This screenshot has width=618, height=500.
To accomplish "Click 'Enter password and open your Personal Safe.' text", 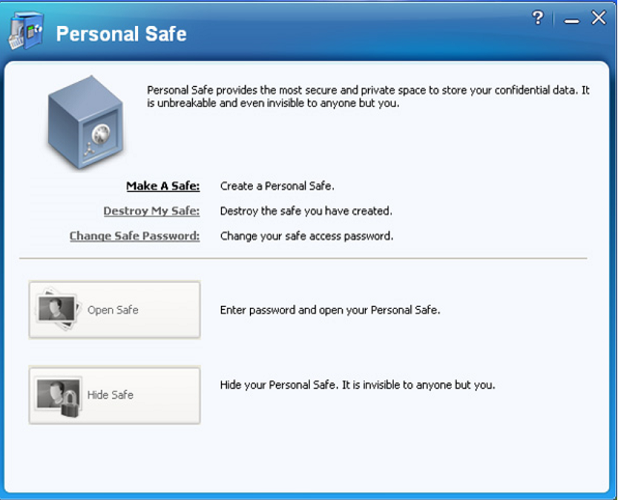I will coord(330,310).
